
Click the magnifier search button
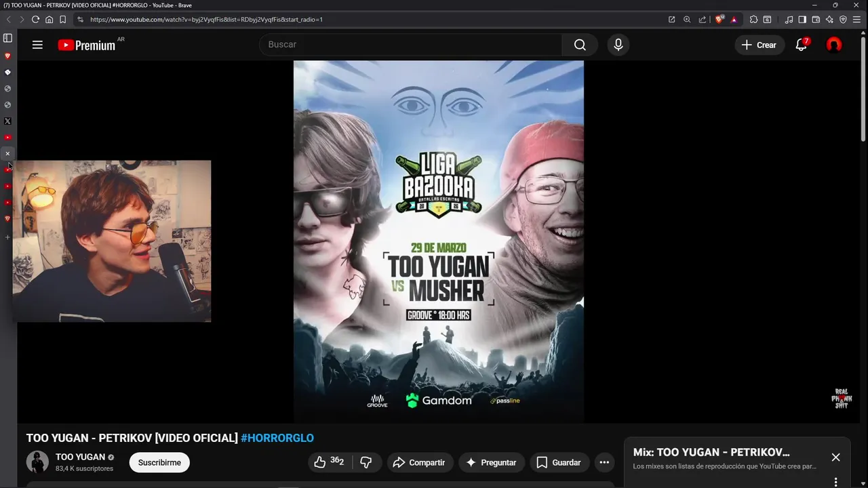click(x=580, y=45)
